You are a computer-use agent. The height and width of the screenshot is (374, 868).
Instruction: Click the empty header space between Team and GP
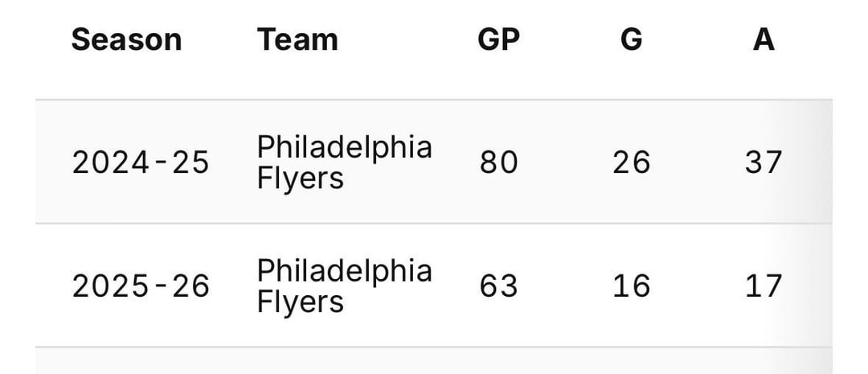tap(407, 39)
